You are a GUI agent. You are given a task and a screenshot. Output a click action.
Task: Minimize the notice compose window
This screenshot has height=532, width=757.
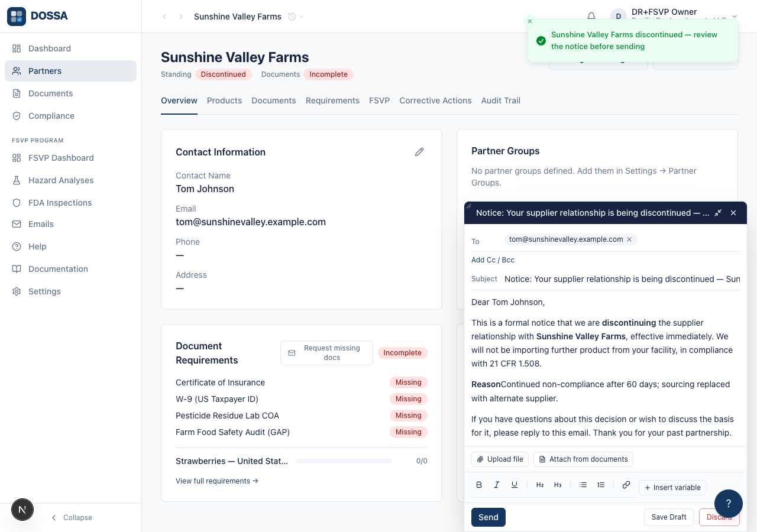(718, 213)
